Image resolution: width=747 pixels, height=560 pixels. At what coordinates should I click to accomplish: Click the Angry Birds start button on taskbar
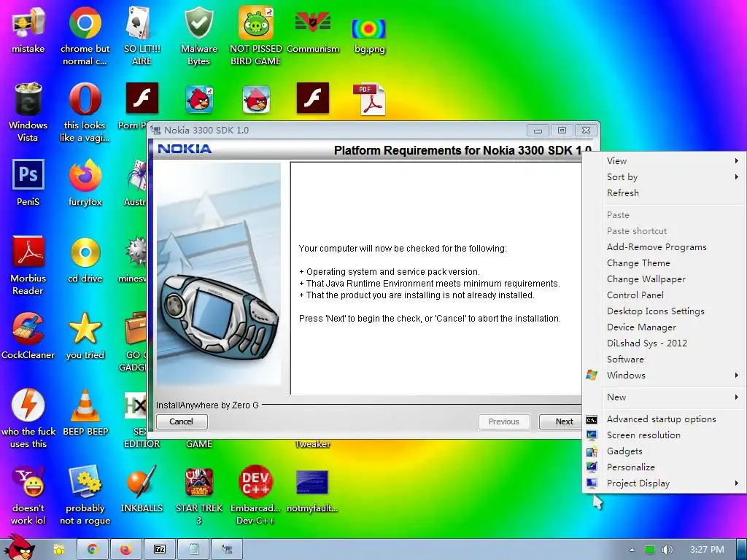20,548
